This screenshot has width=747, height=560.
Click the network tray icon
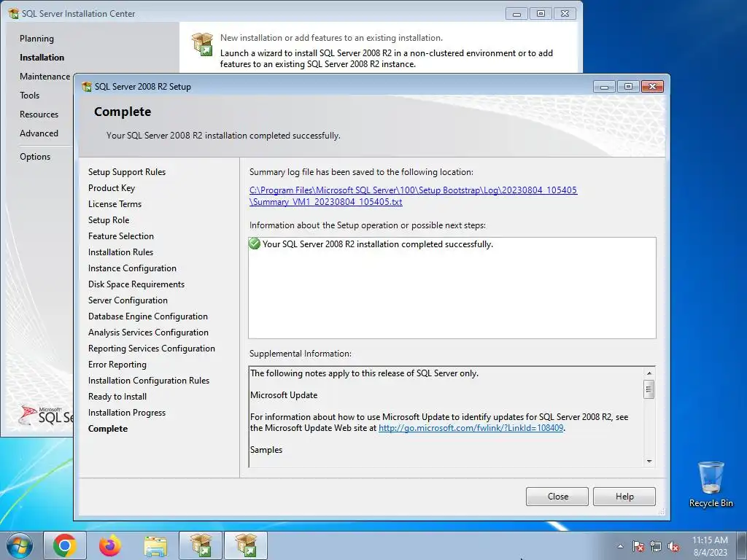pyautogui.click(x=656, y=546)
